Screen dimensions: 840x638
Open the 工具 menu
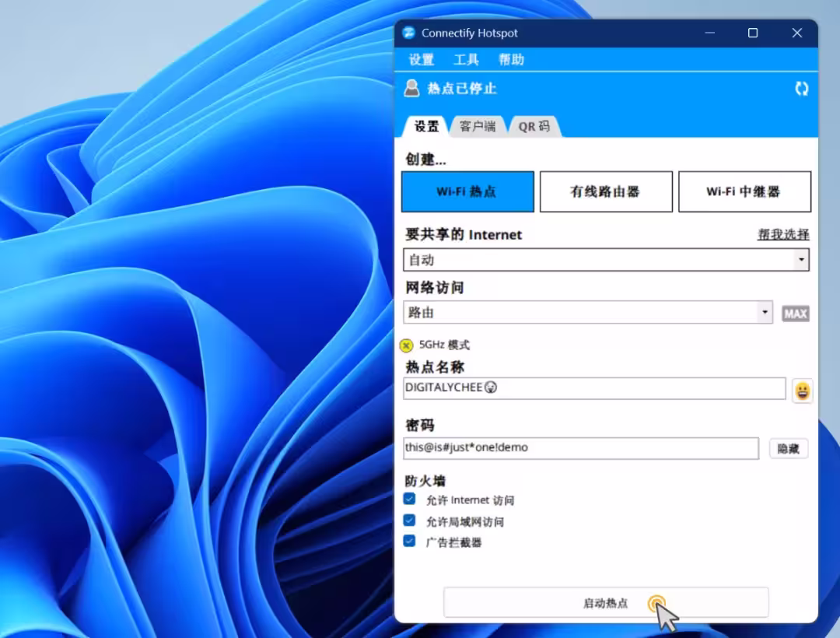click(466, 59)
